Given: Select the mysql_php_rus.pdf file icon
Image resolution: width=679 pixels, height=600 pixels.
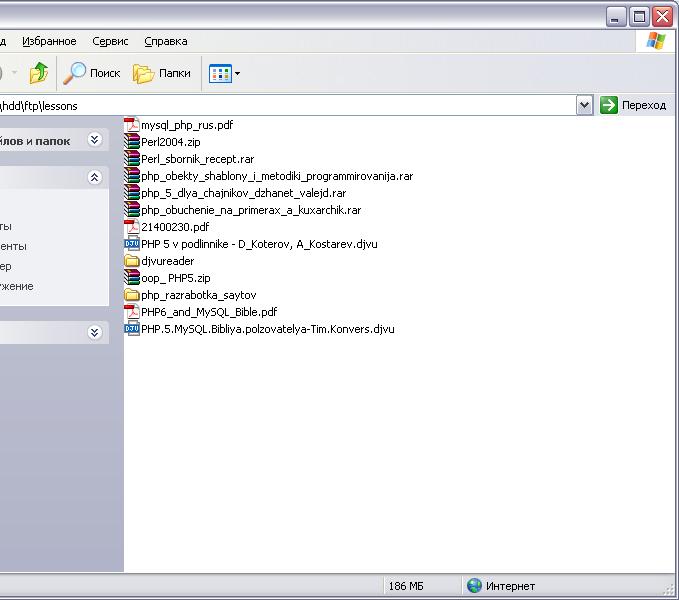Looking at the screenshot, I should tap(132, 125).
